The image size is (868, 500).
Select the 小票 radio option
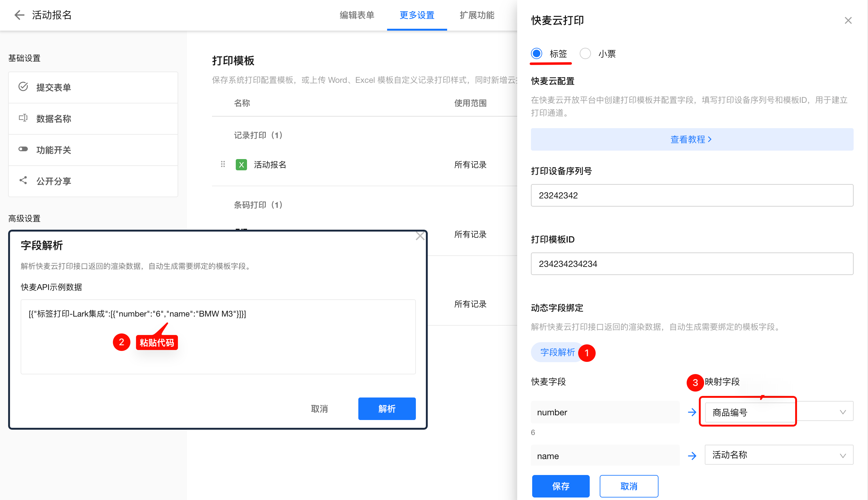(585, 53)
